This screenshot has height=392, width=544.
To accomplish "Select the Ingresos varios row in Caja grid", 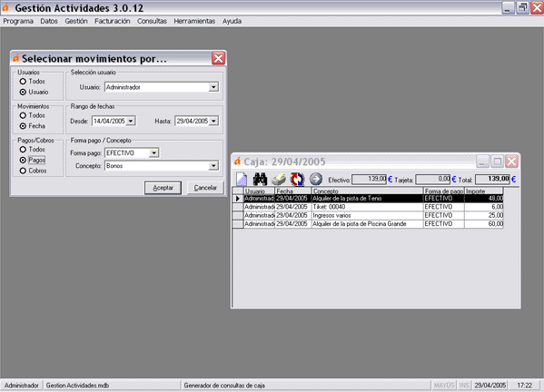I will (373, 216).
